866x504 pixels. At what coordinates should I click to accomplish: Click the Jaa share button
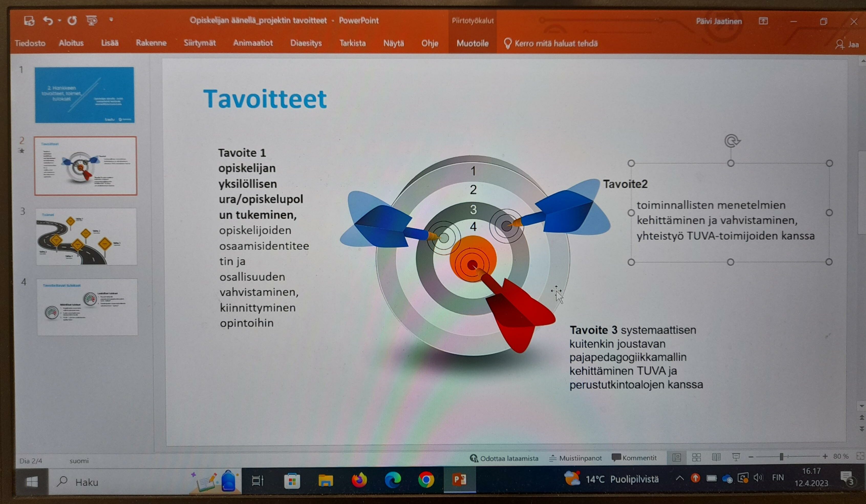[848, 44]
